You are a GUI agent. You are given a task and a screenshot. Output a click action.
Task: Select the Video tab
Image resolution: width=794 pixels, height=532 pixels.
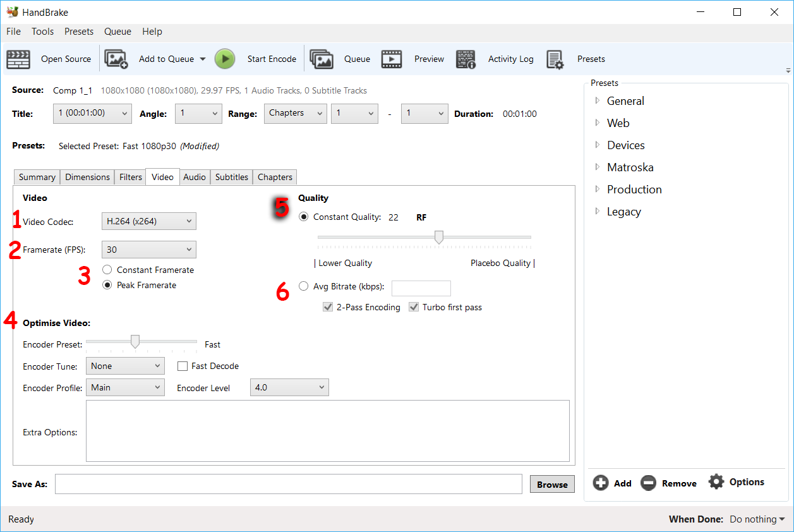[162, 177]
